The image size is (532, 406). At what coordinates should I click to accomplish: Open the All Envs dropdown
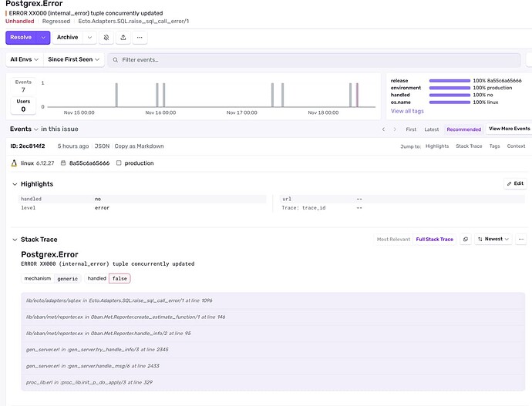pos(23,59)
